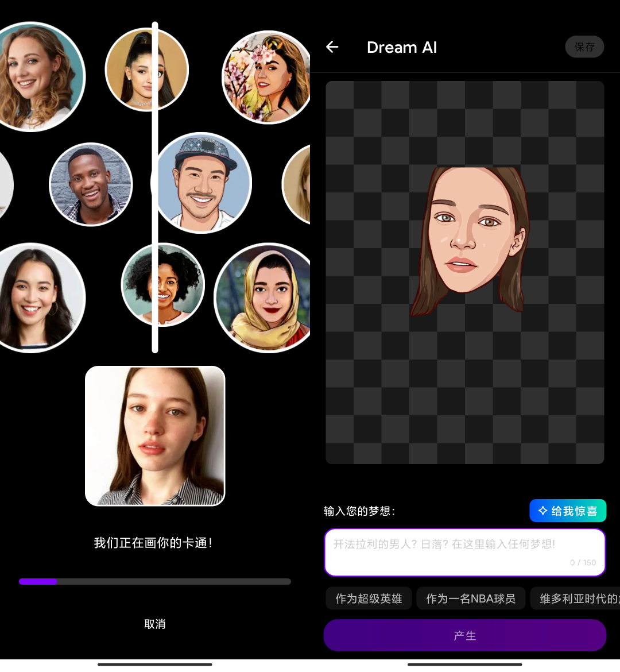620x672 pixels.
Task: Tap the Dream AI title text
Action: (402, 47)
